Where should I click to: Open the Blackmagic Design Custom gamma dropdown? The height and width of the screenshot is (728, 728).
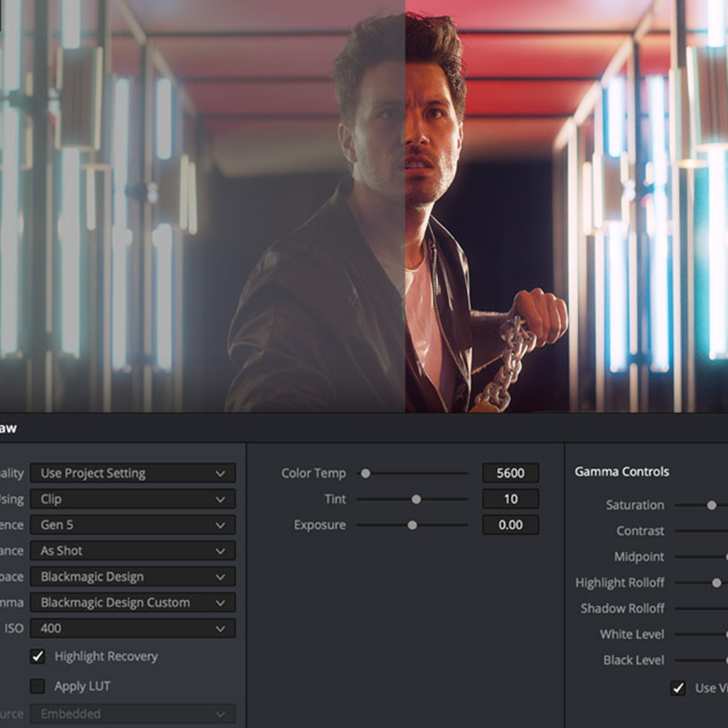point(132,603)
